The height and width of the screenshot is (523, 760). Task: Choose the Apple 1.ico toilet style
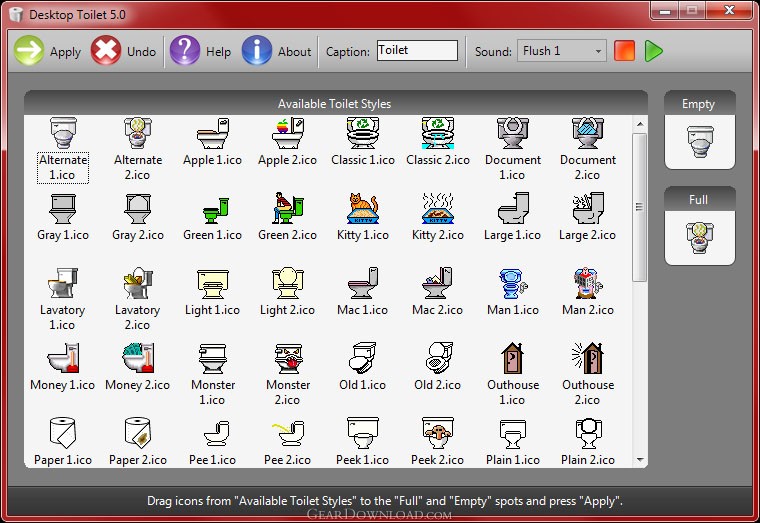point(212,133)
